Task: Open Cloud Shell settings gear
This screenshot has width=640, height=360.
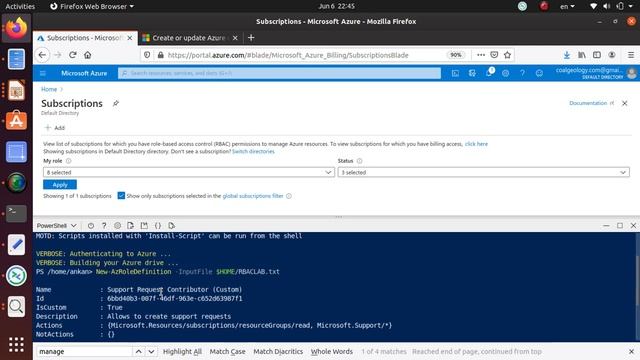Action: click(x=118, y=226)
